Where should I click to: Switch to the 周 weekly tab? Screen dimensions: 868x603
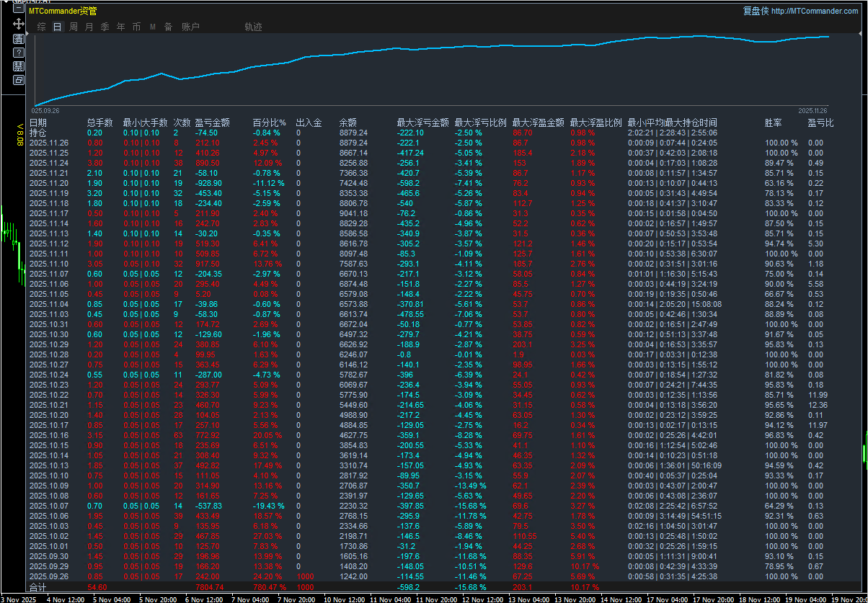(74, 27)
